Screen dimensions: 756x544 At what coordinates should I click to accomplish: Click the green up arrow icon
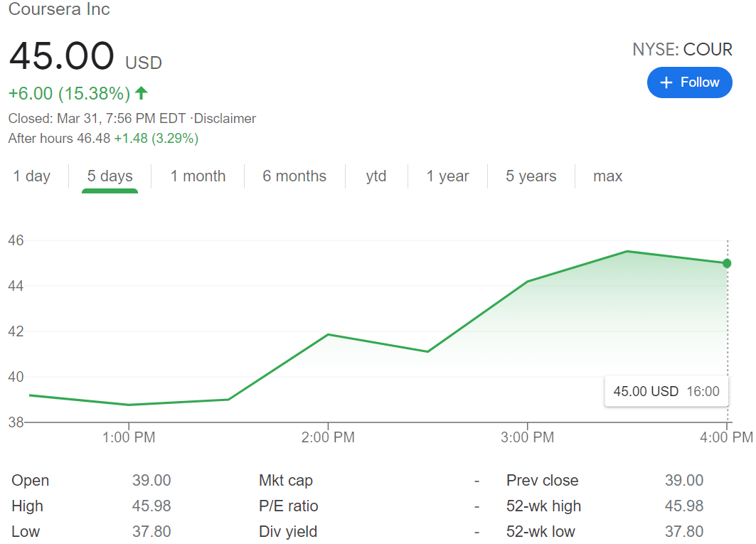coord(142,92)
